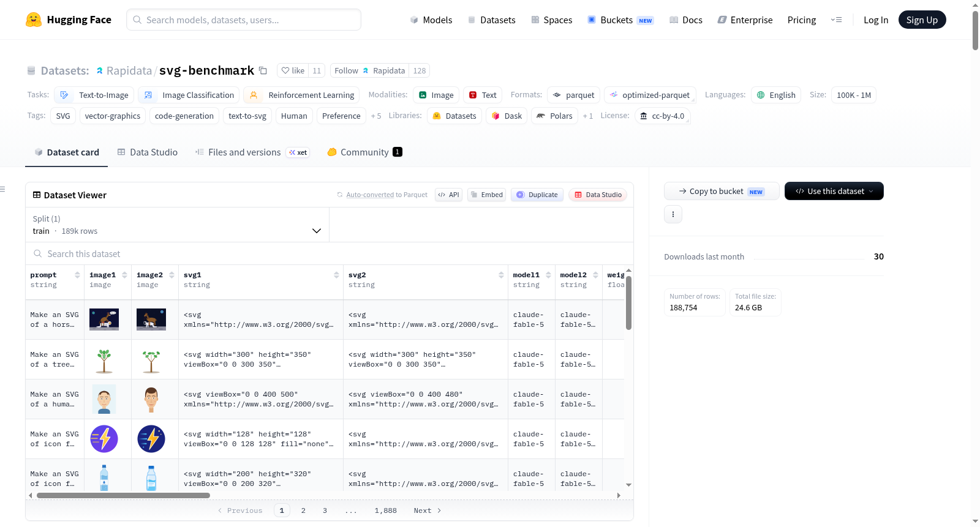Switch to the Dataset card tab
Image resolution: width=980 pixels, height=527 pixels.
point(67,152)
